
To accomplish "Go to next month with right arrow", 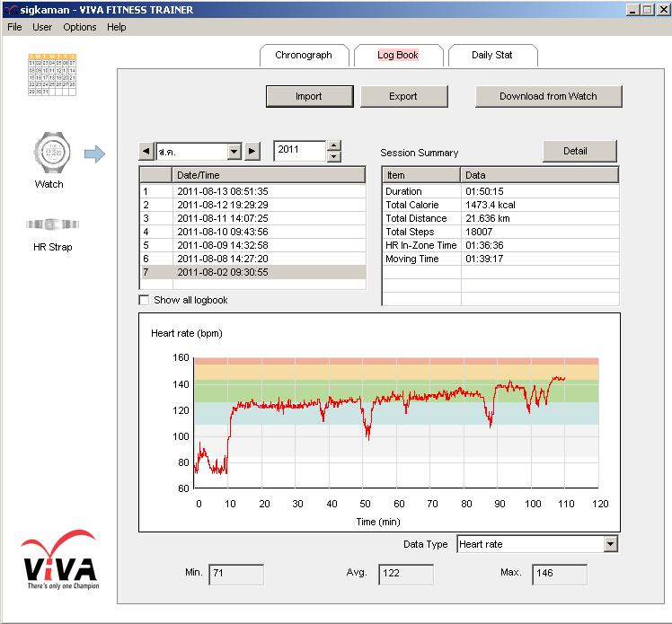I will pyautogui.click(x=252, y=152).
